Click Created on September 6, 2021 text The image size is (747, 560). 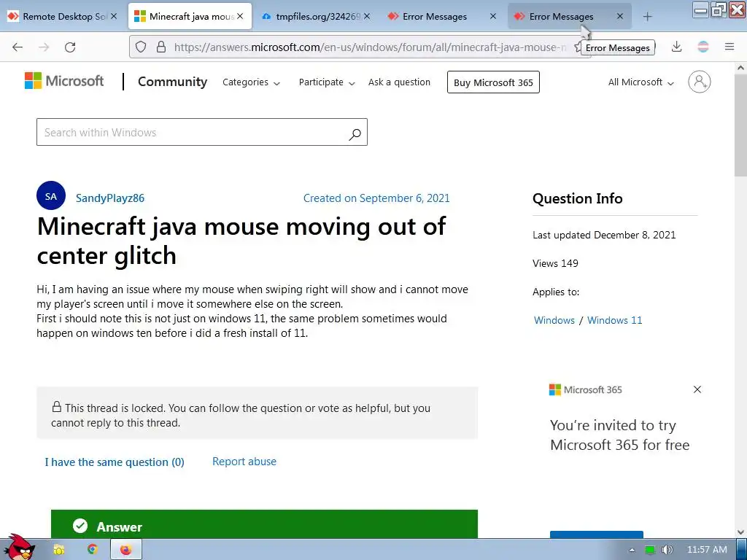coord(376,198)
